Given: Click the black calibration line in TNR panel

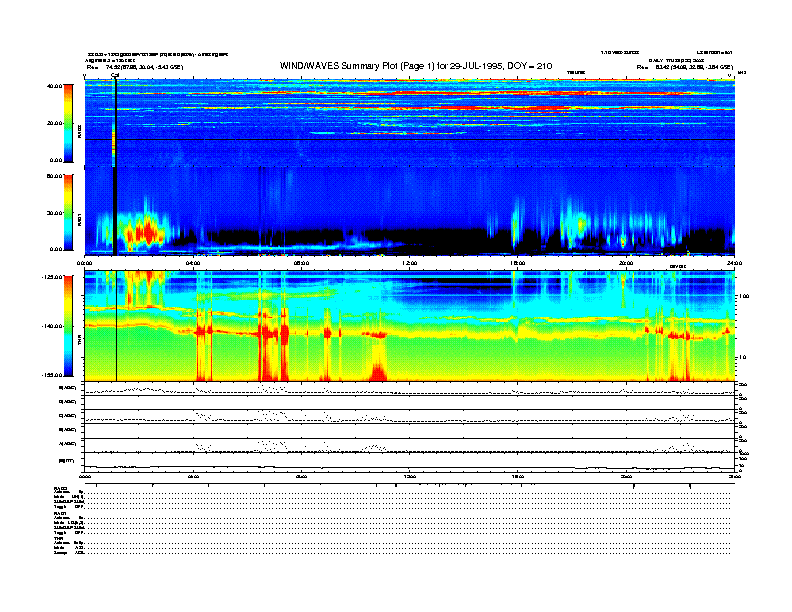Looking at the screenshot, I should (x=117, y=326).
